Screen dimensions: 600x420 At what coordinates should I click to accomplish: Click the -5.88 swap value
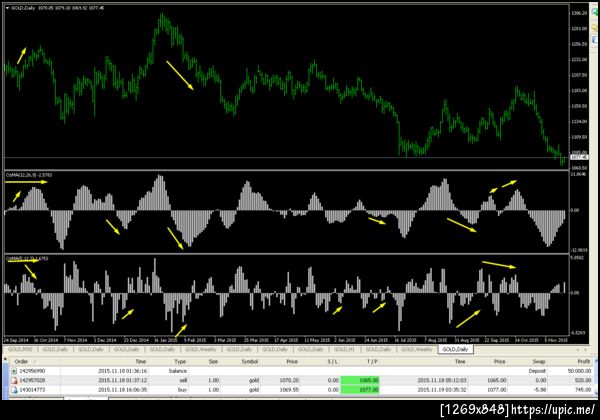(x=540, y=390)
